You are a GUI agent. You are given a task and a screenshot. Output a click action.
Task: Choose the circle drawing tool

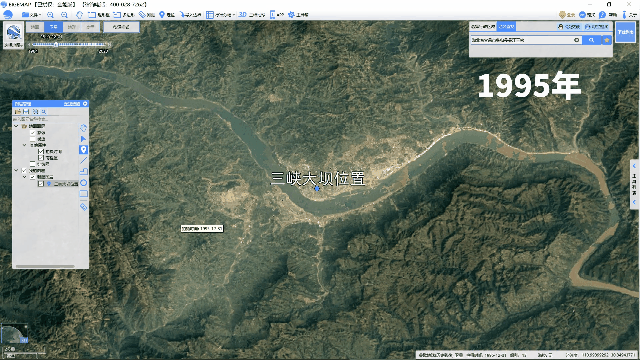(84, 182)
